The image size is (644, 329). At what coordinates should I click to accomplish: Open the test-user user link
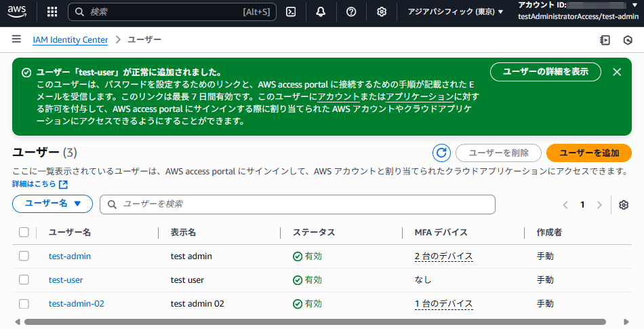[x=66, y=279]
